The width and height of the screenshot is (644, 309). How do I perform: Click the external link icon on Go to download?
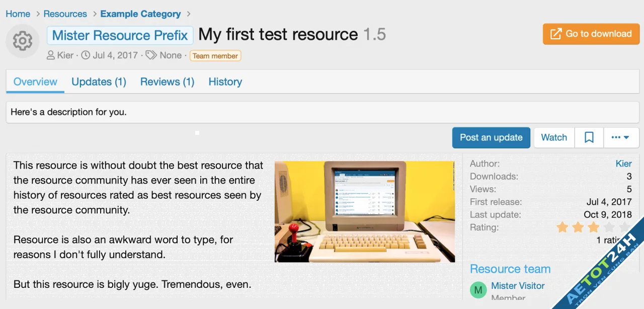(x=556, y=34)
